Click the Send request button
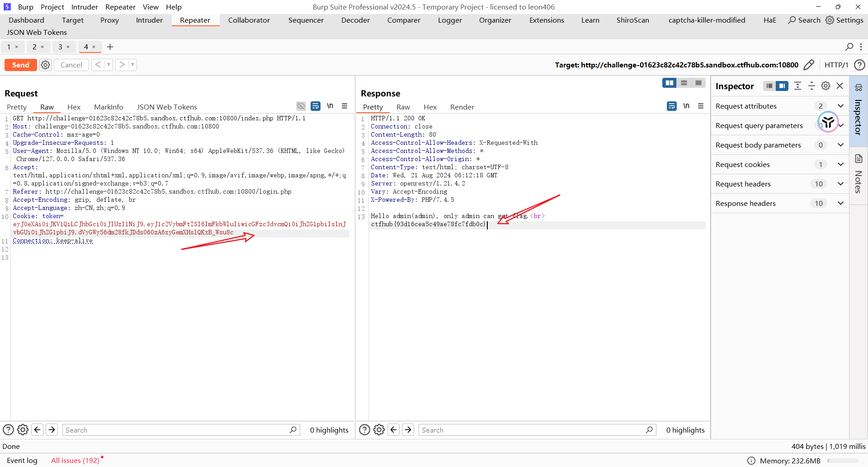868x467 pixels. (20, 65)
